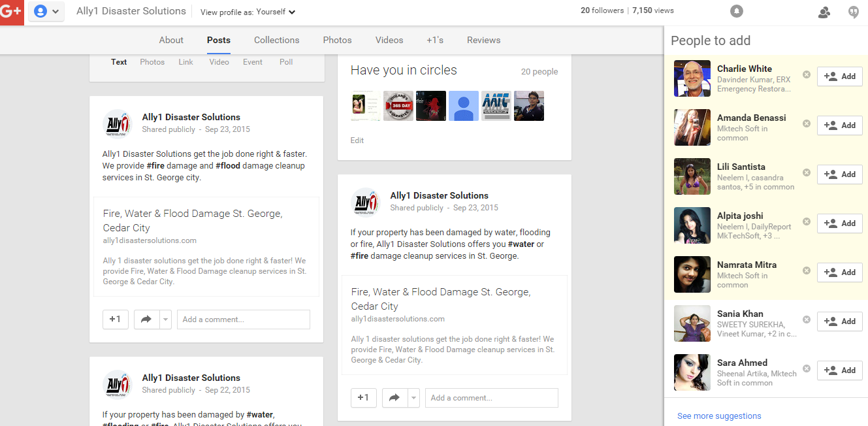Open the people circles icon in header
The width and height of the screenshot is (868, 426).
click(824, 12)
